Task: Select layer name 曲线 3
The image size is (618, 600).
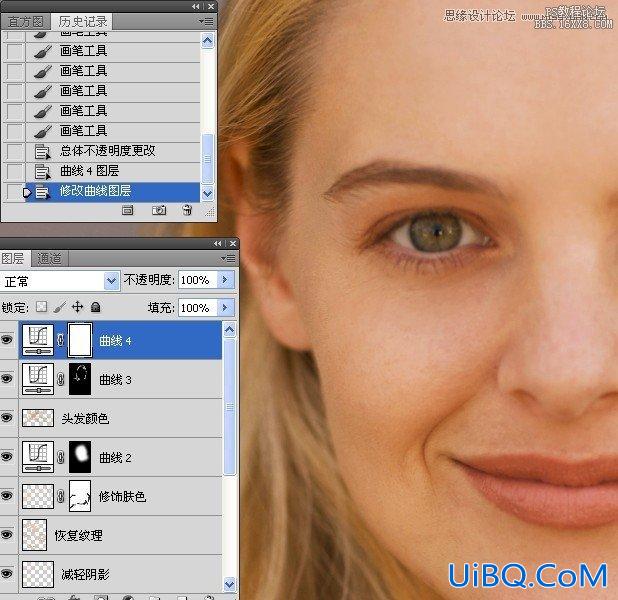Action: (x=115, y=380)
